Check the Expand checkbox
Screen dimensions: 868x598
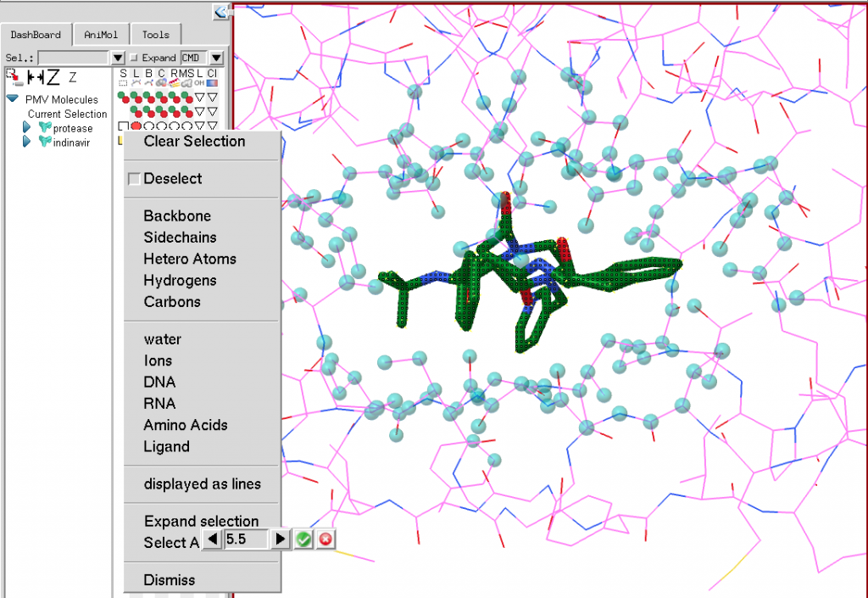[133, 58]
